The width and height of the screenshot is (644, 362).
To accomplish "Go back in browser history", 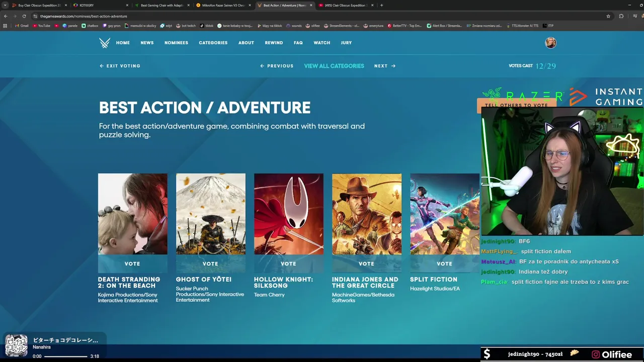I will (x=6, y=16).
